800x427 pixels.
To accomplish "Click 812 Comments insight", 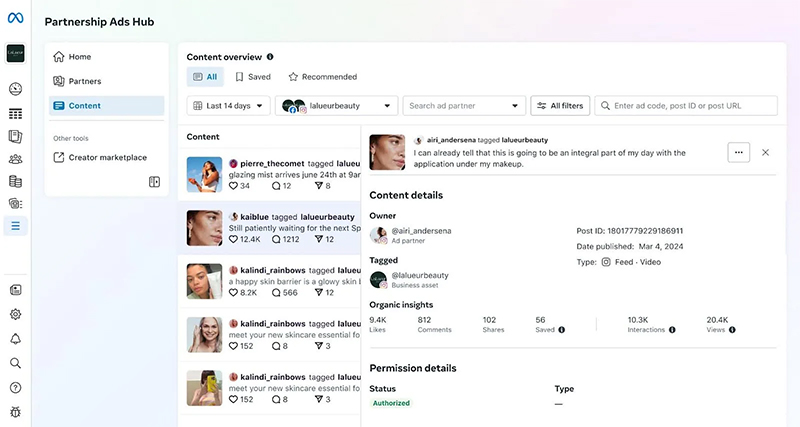I will pyautogui.click(x=434, y=324).
